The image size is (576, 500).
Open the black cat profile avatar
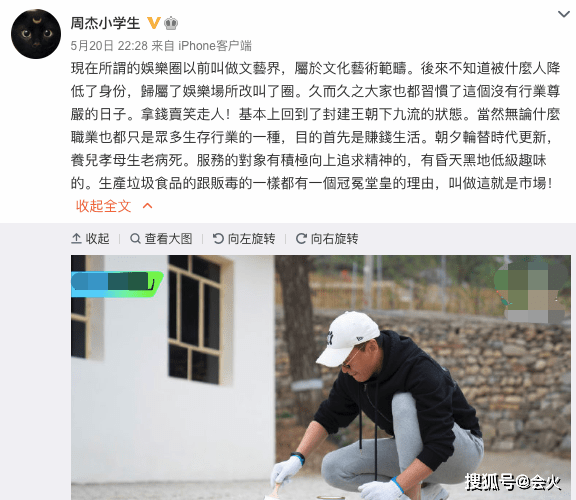point(36,34)
